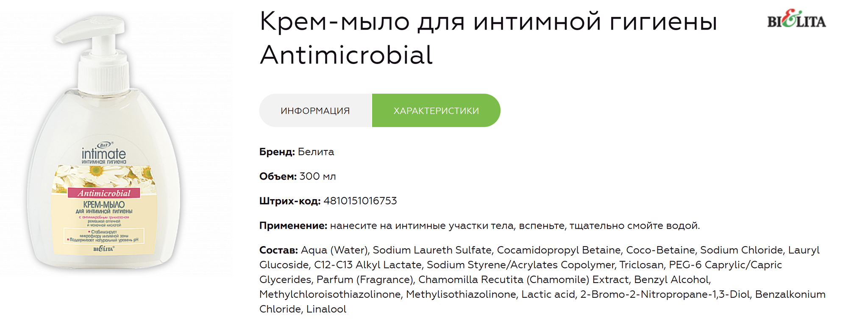
Task: Click the brand value Белита
Action: (x=316, y=152)
